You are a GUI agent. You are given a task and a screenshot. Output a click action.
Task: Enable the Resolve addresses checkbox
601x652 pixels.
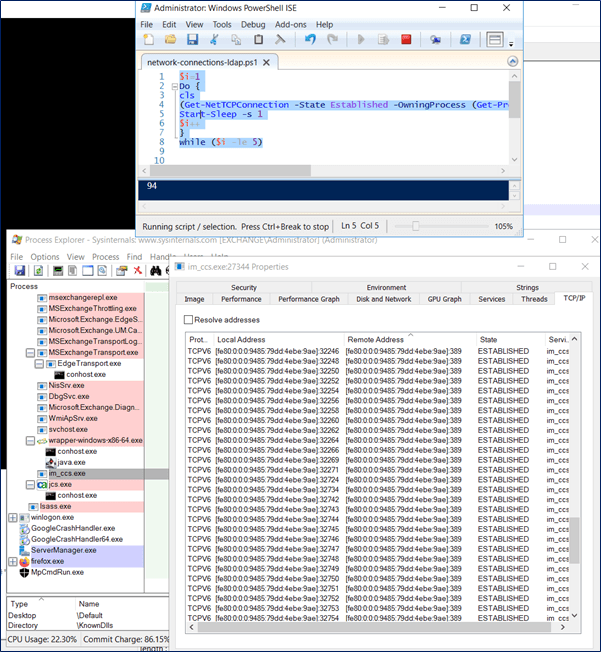(188, 319)
